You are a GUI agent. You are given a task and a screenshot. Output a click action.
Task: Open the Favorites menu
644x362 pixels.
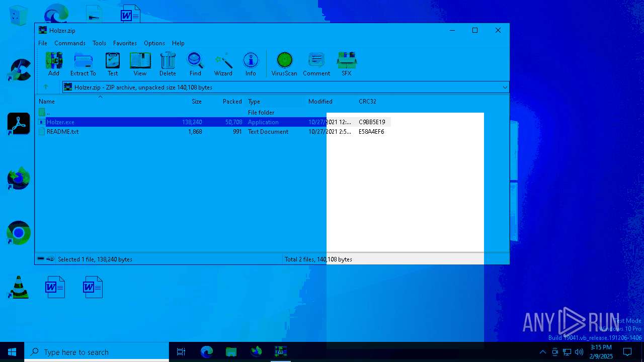[125, 43]
